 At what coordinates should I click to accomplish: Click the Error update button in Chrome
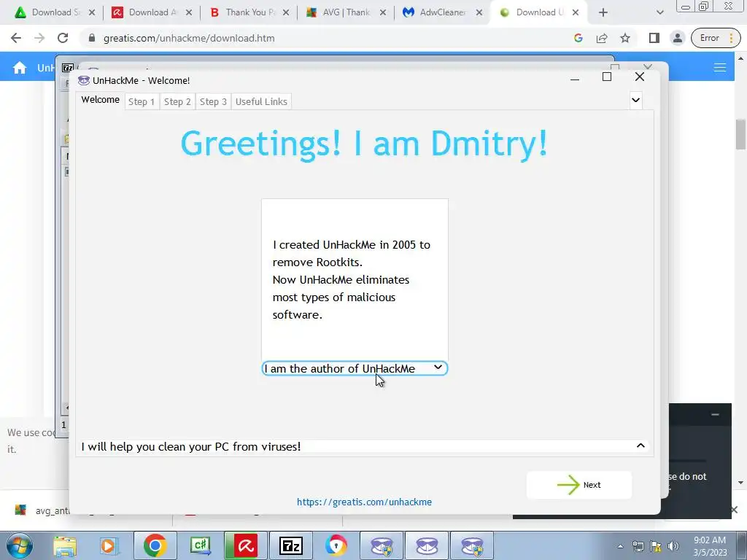[x=716, y=38]
